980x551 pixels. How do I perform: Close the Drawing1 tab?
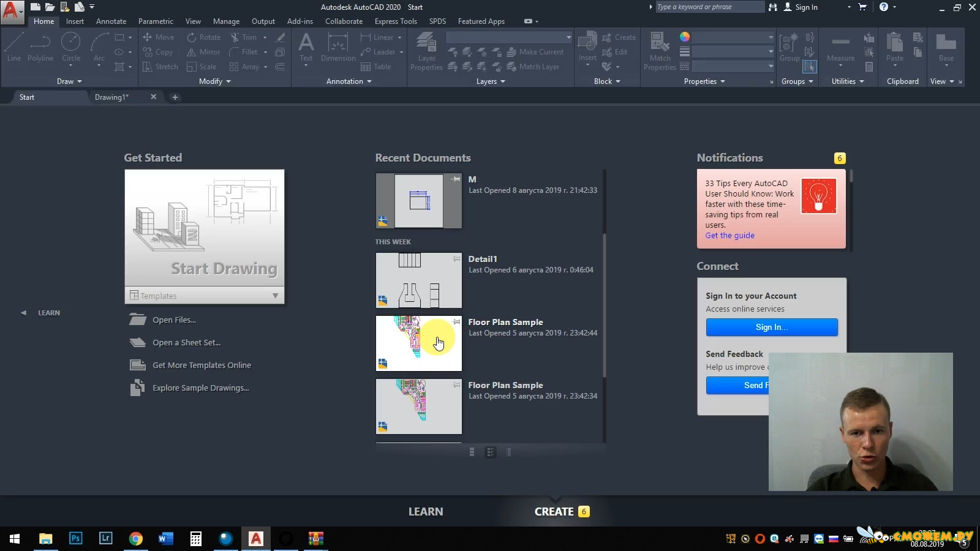153,97
